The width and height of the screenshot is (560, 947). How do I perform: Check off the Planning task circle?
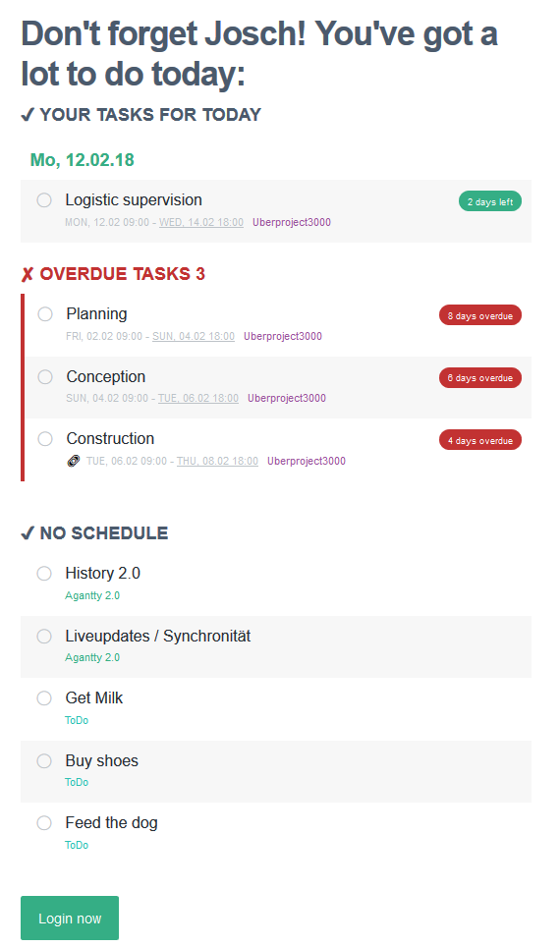tap(45, 314)
